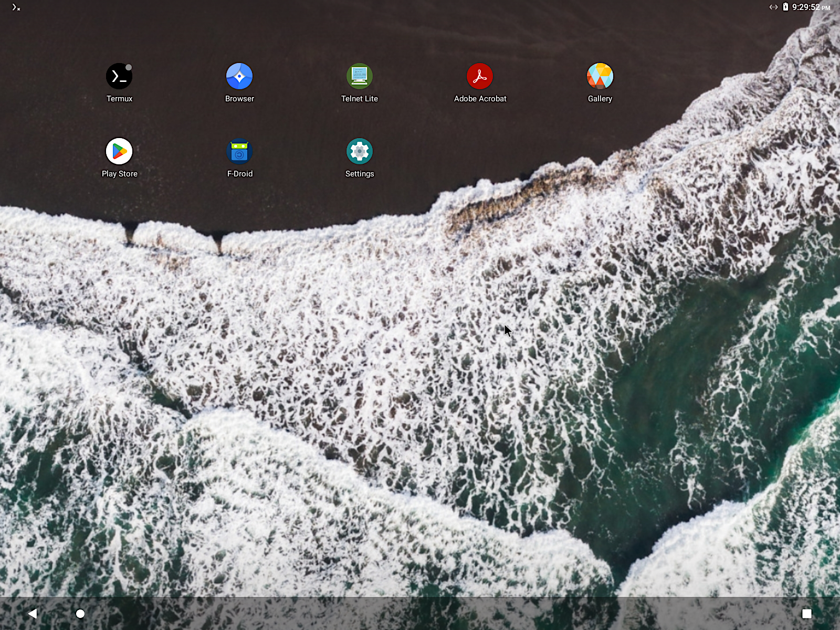This screenshot has height=630, width=840.
Task: Open the blue F-Droid robot icon
Action: (x=239, y=152)
